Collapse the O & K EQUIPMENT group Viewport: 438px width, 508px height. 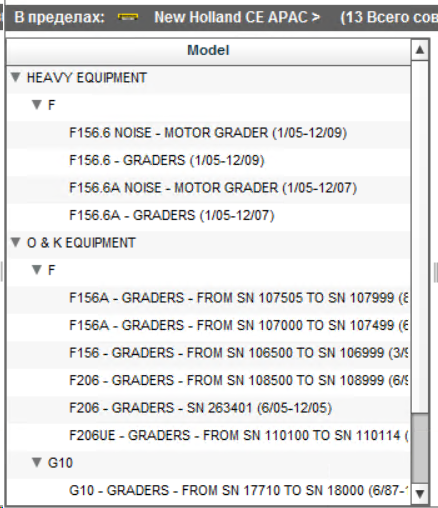point(15,242)
